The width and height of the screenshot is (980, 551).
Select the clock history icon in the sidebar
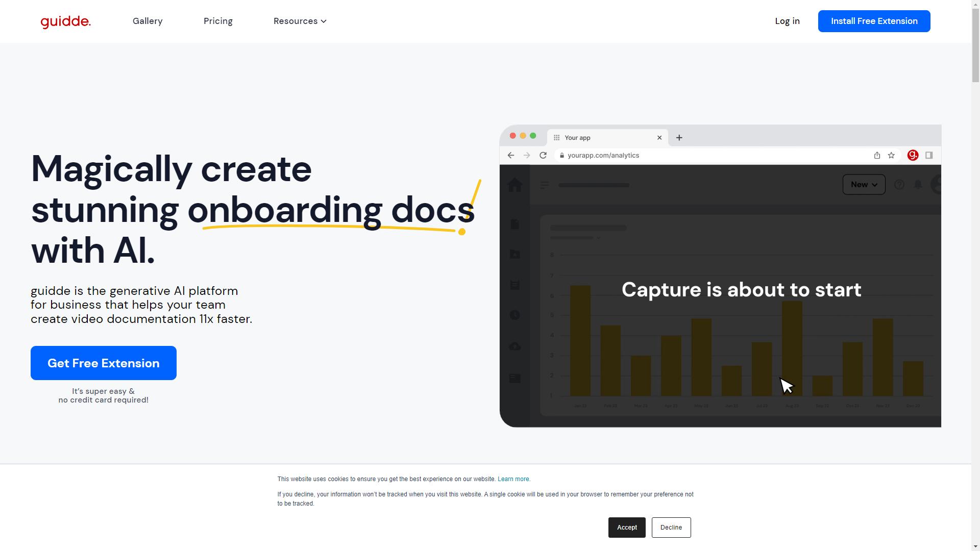515,315
